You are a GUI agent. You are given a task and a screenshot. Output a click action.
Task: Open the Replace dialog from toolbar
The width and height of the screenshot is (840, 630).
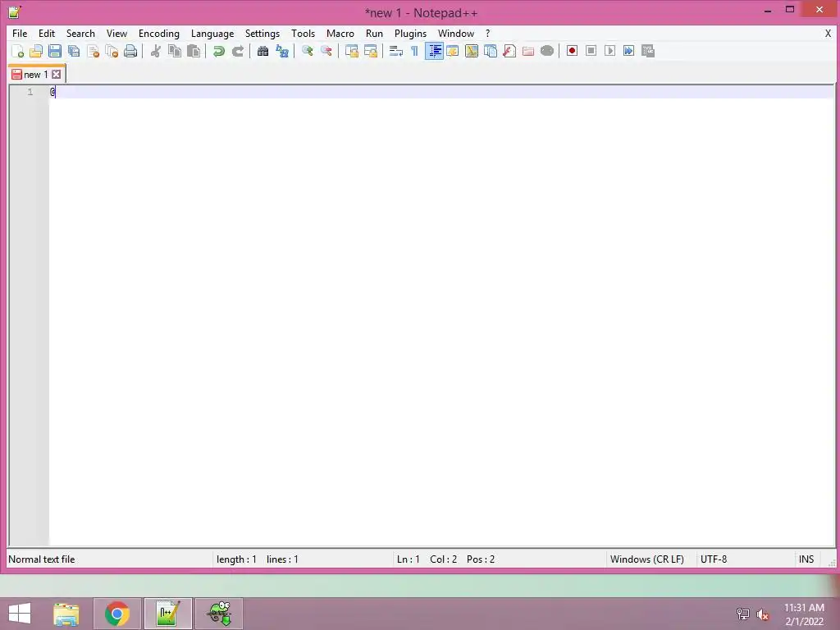point(282,51)
